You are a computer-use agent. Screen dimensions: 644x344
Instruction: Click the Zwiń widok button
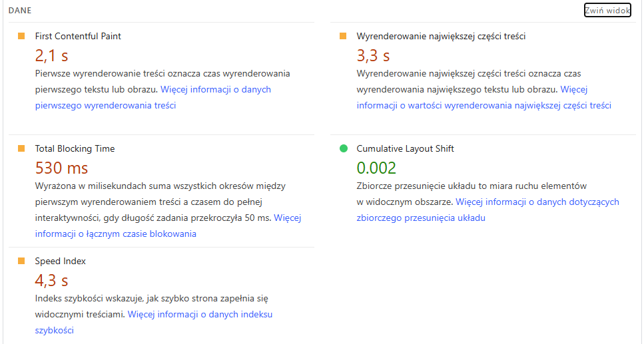(x=607, y=11)
